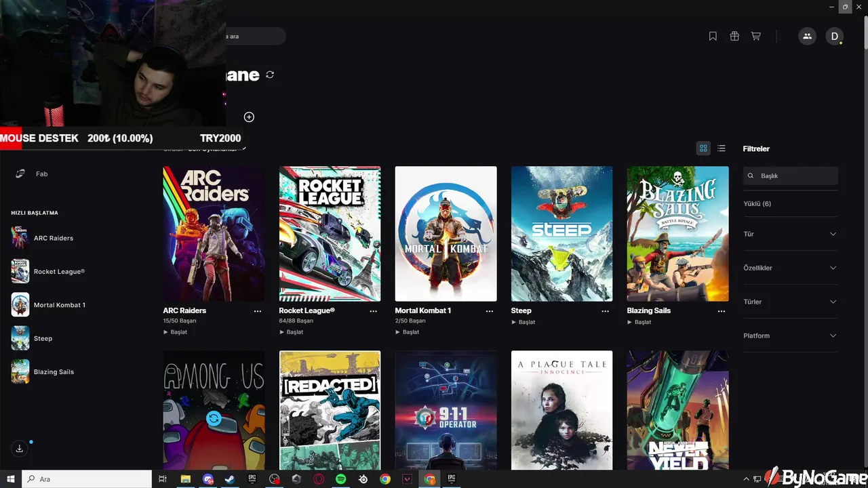Click the plus circle to add collection
This screenshot has width=868, height=488.
coord(249,117)
